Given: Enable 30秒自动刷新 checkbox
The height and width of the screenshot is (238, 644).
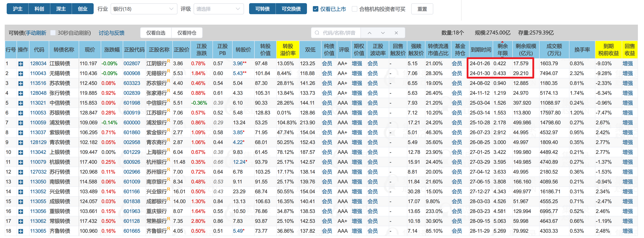Looking at the screenshot, I should [x=53, y=33].
